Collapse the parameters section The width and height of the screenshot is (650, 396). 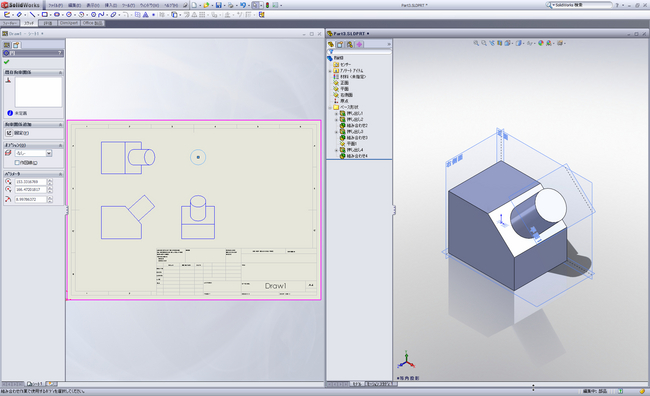click(x=60, y=174)
